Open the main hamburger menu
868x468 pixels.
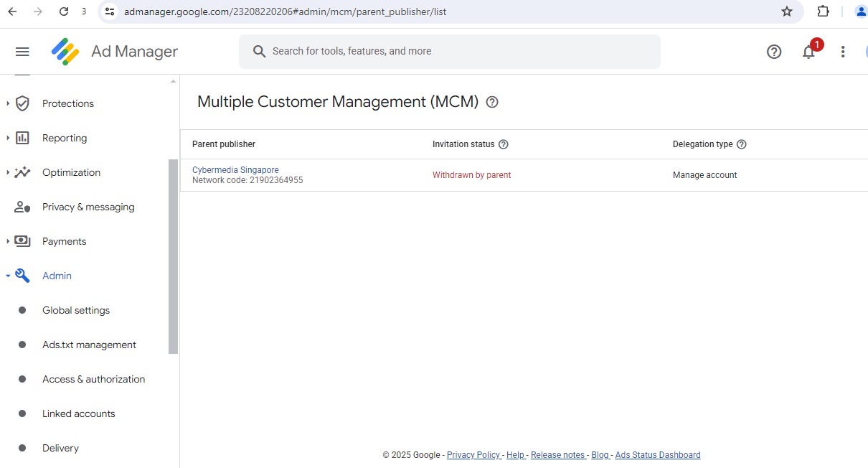(x=22, y=52)
